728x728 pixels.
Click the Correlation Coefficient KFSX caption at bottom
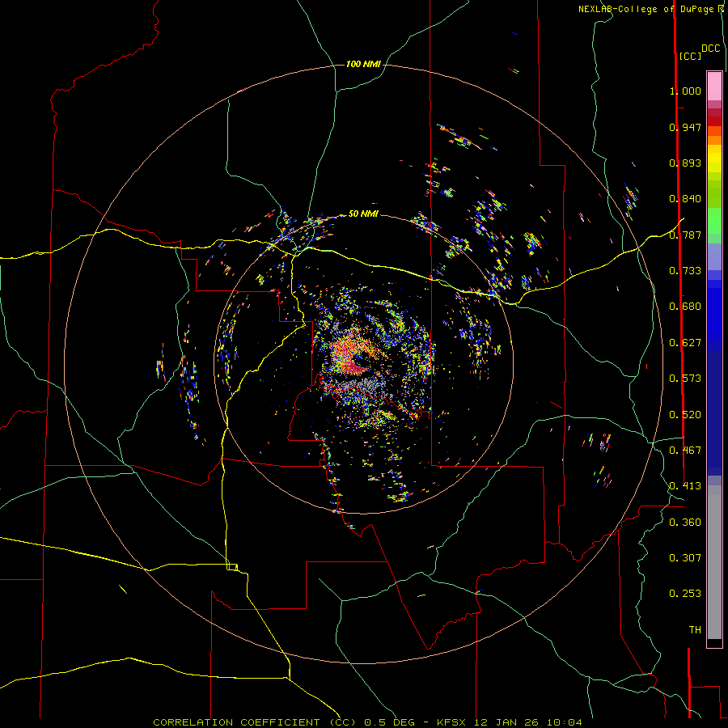[x=367, y=722]
